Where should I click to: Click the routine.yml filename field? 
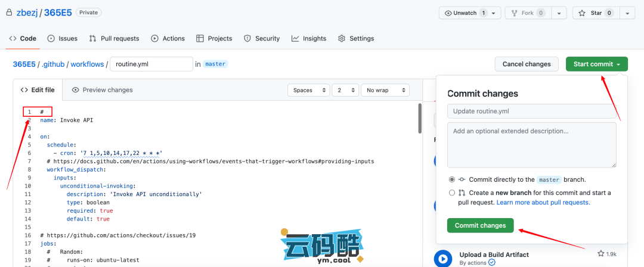[151, 64]
